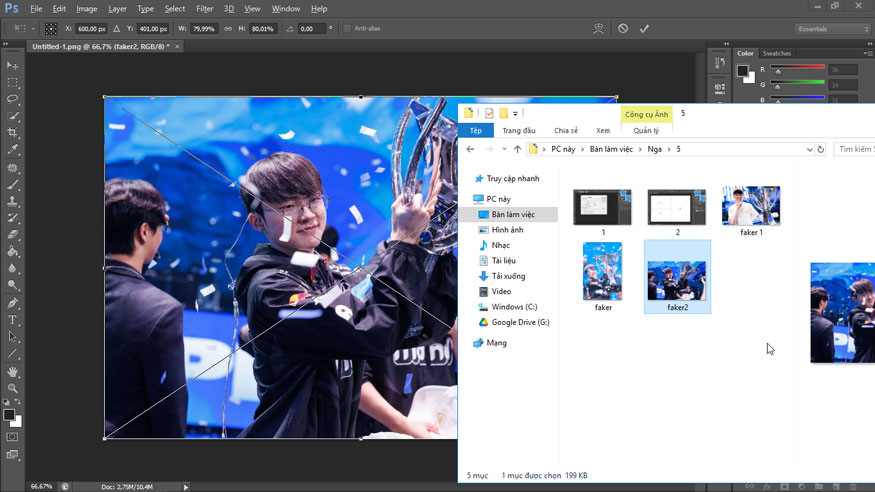Open the Filter menu
This screenshot has width=875, height=492.
click(x=204, y=9)
